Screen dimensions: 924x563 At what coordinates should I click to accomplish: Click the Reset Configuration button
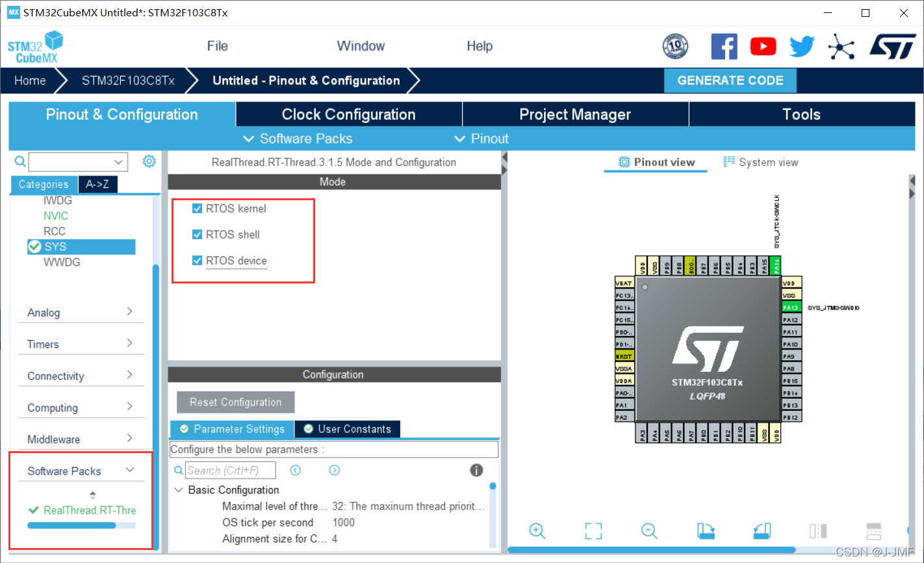tap(236, 402)
